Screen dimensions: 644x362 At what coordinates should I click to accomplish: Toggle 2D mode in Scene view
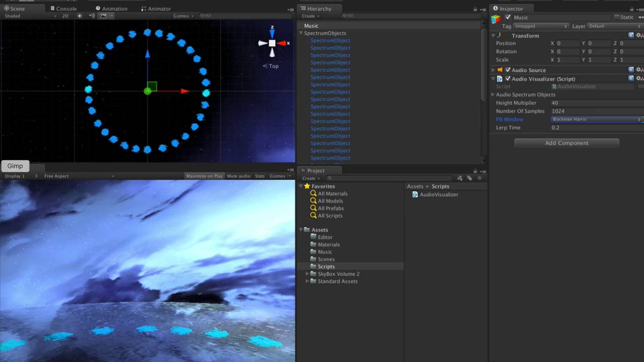pos(65,16)
